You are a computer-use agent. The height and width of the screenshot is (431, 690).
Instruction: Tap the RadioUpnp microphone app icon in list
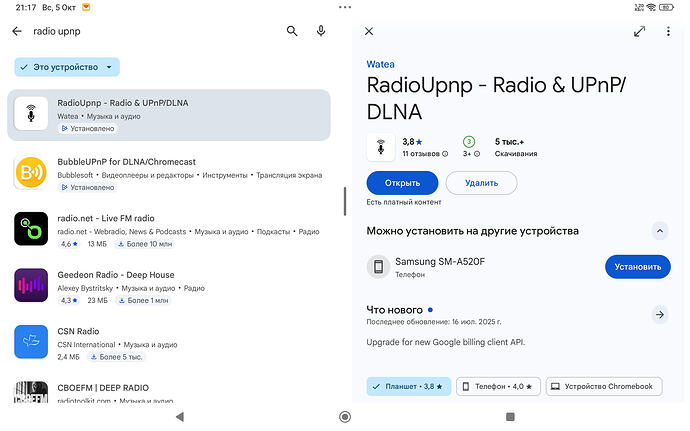(x=31, y=113)
